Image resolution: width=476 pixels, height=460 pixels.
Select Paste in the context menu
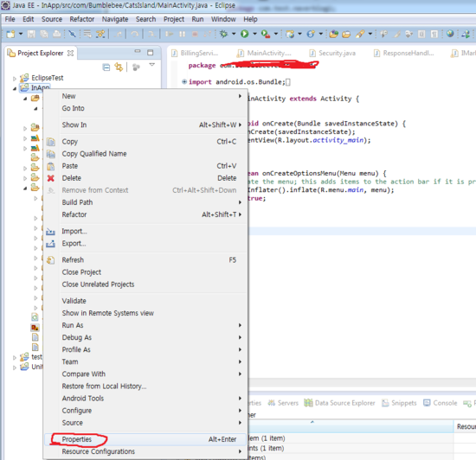pos(145,166)
